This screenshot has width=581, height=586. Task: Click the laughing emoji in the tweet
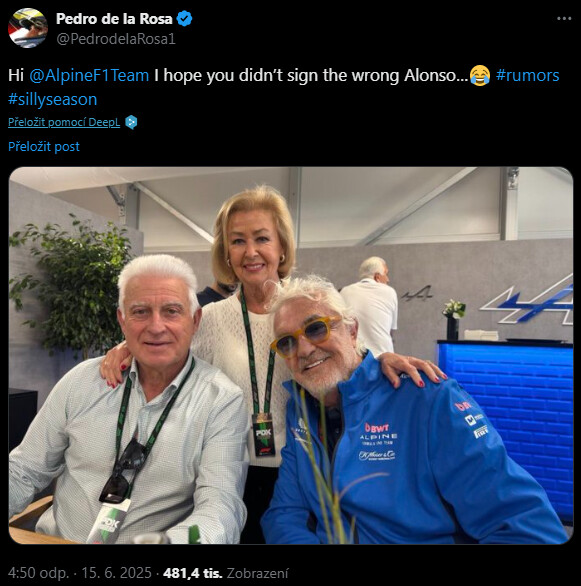pyautogui.click(x=480, y=75)
